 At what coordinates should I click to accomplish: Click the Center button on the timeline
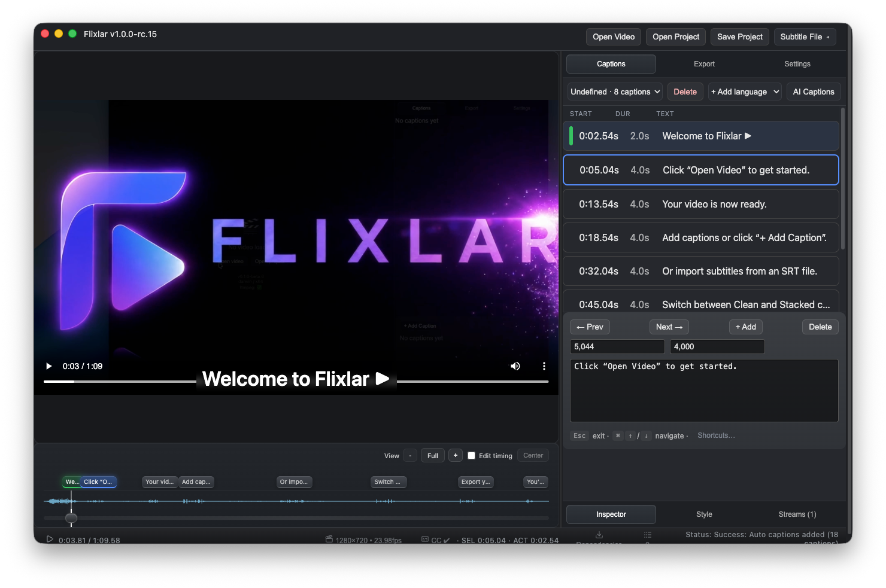click(533, 456)
